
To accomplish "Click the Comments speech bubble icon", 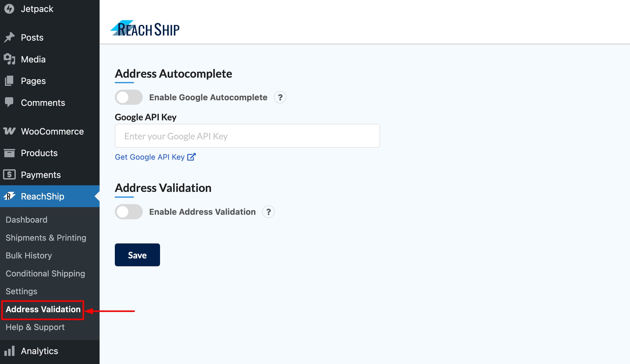I will coord(9,102).
